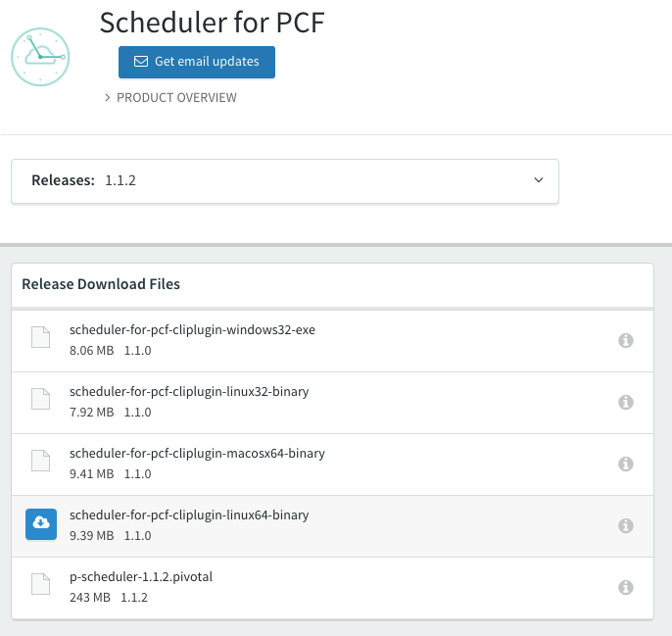Click the chevron arrow in Releases selector

(x=539, y=180)
